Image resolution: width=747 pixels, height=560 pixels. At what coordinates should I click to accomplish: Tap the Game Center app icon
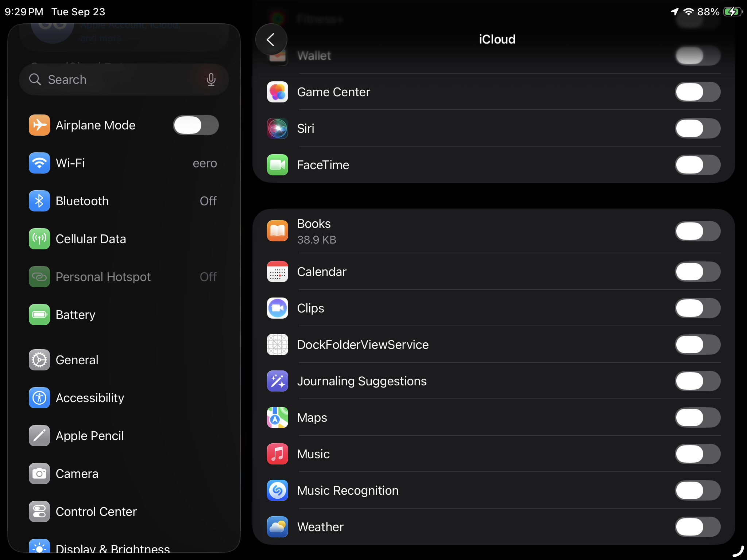point(277,92)
